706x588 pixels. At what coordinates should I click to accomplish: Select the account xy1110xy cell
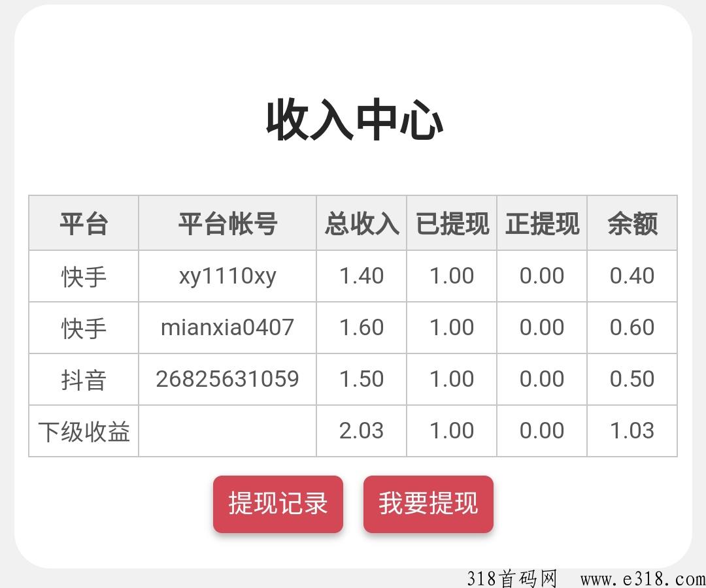(227, 276)
